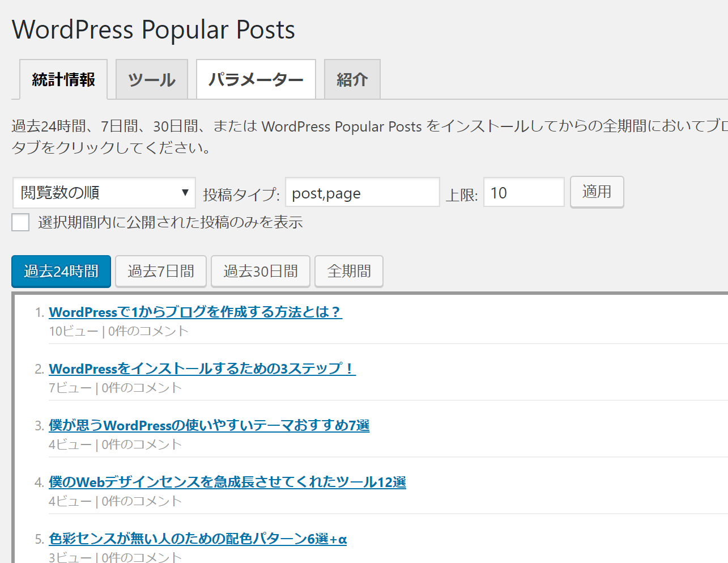Click the 上限 number field
Image resolution: width=728 pixels, height=563 pixels.
[x=524, y=193]
